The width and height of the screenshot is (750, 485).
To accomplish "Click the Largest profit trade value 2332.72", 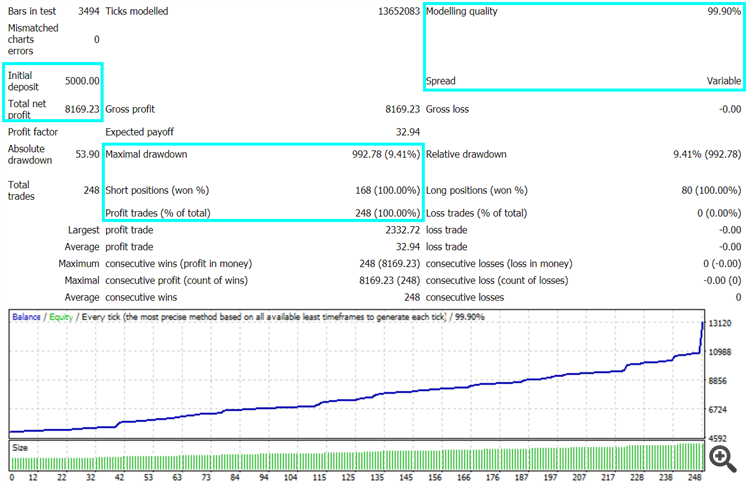I will (x=393, y=230).
